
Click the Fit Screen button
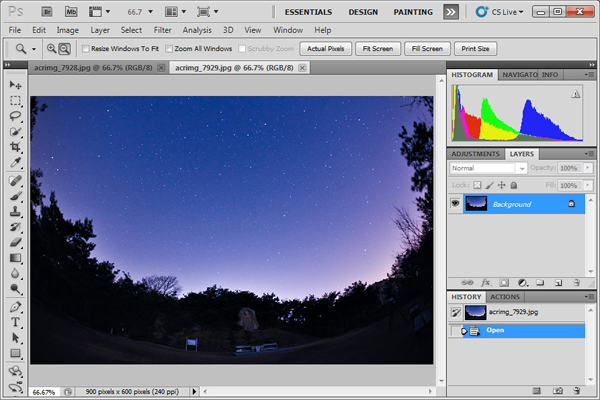click(x=378, y=49)
